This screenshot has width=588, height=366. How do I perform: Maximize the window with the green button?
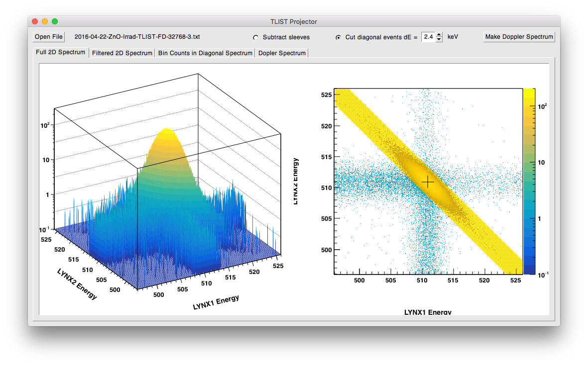click(55, 21)
